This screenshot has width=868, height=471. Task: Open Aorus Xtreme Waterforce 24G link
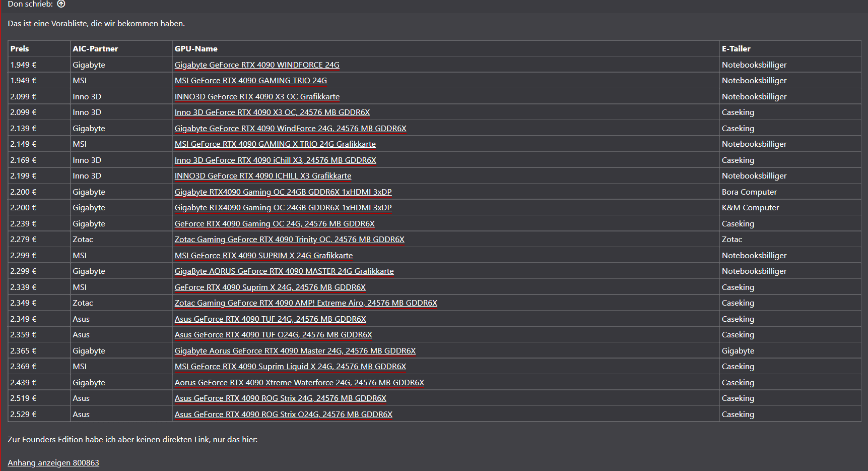(x=299, y=383)
